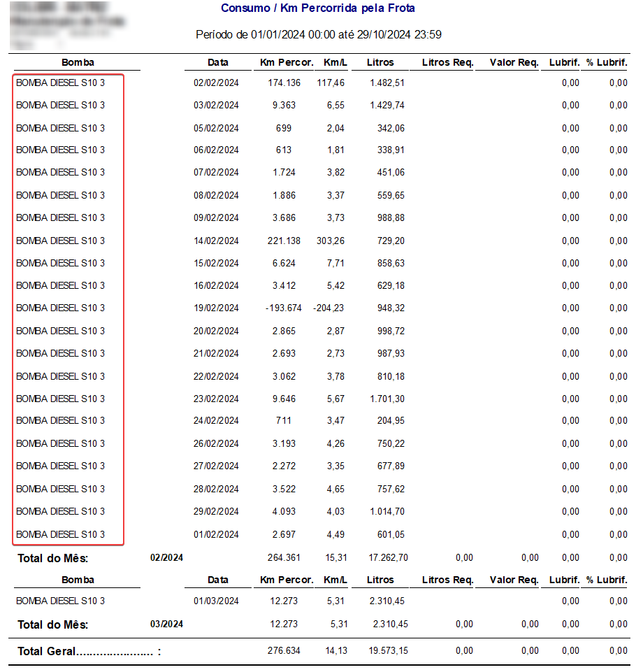Click Litros value 1.014,70
The image size is (643, 672).
tap(386, 512)
